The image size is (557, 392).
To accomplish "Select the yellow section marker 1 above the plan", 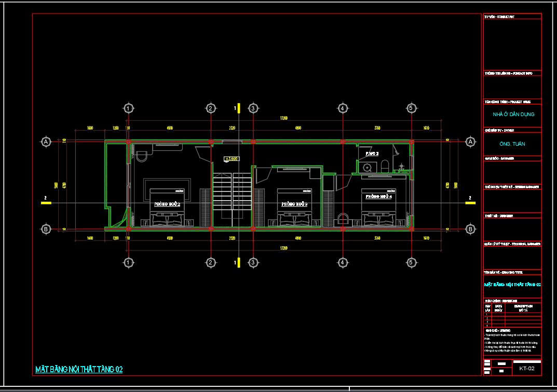I will pos(239,108).
